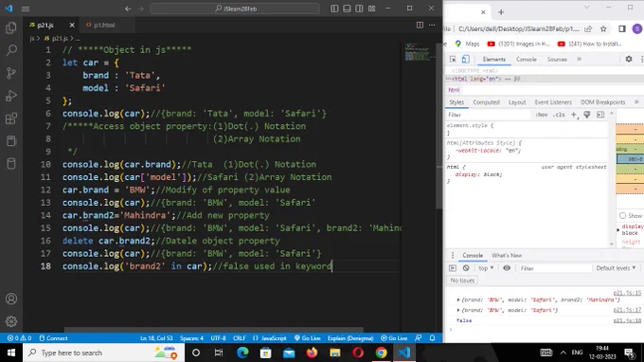
Task: Switch to the Sources tab in DevTools
Action: click(557, 59)
